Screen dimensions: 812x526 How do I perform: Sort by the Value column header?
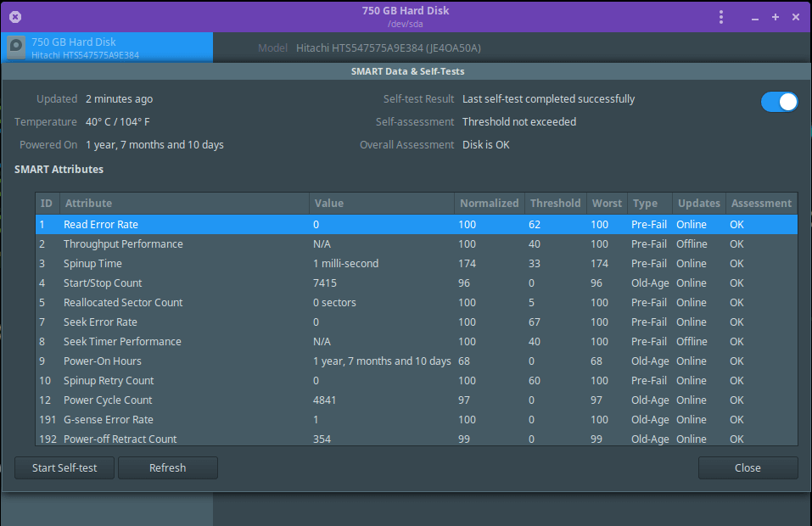pos(382,204)
